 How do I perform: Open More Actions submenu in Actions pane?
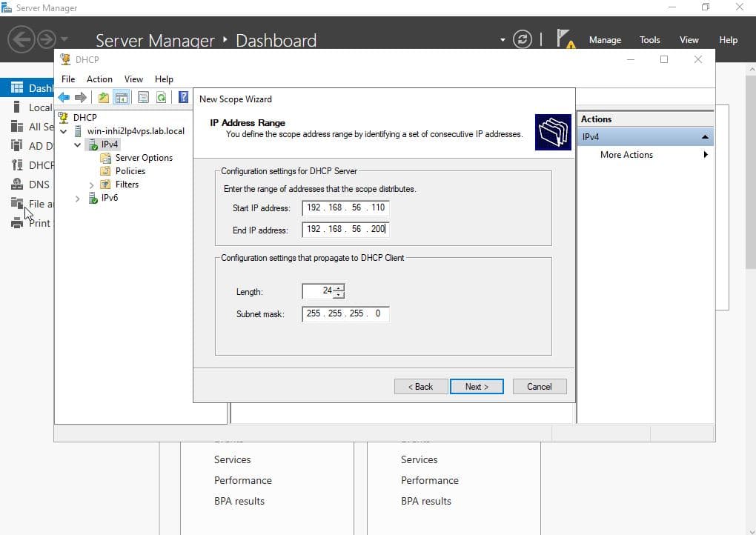[x=626, y=155]
